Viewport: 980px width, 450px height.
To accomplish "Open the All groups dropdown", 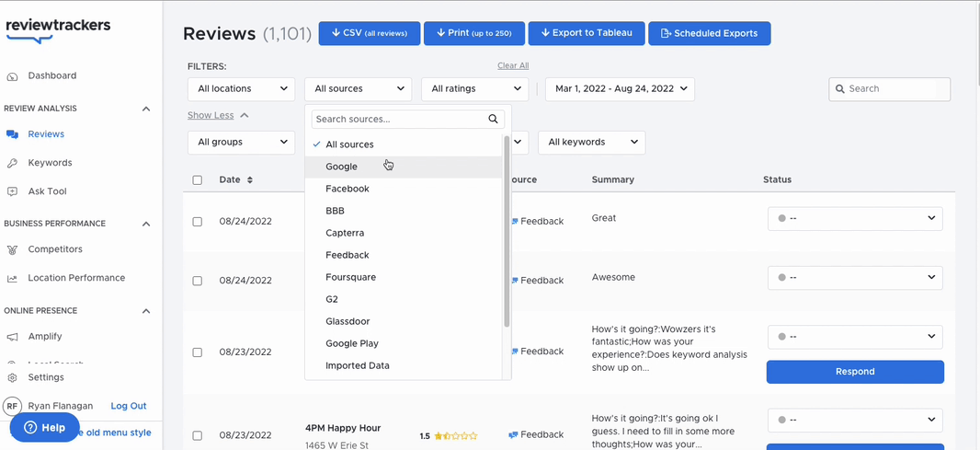I will coord(241,142).
